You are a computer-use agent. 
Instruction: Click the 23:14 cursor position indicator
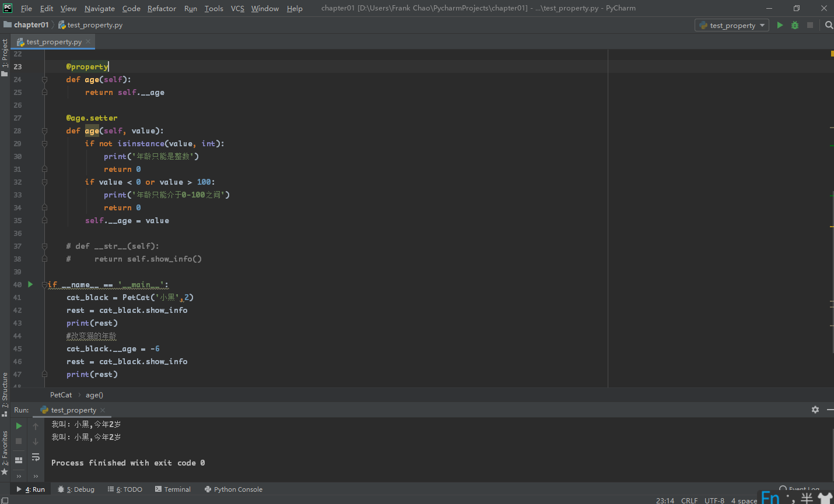(665, 501)
